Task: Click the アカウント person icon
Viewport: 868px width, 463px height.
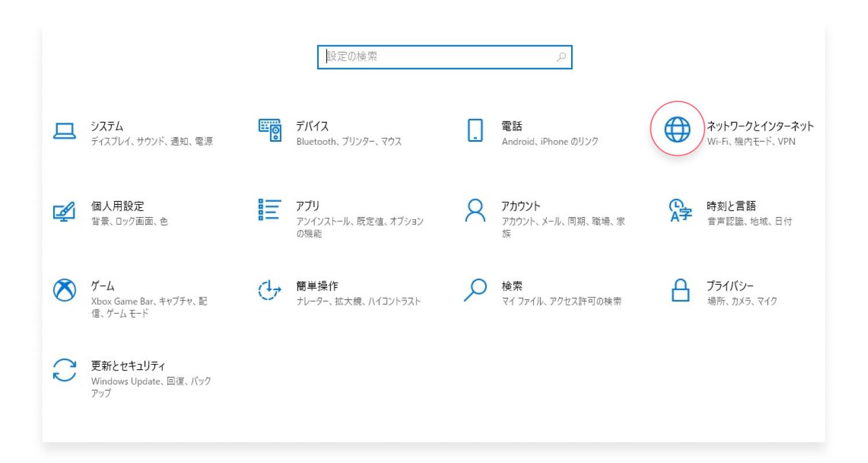Action: point(475,211)
